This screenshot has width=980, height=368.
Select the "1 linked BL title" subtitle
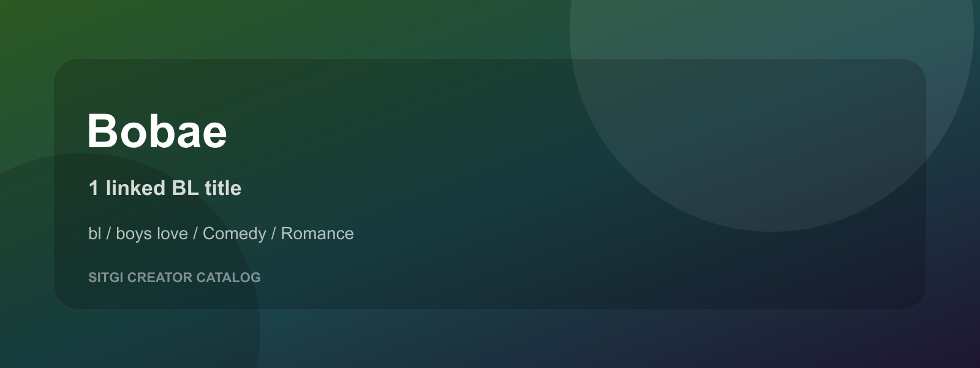tap(165, 188)
